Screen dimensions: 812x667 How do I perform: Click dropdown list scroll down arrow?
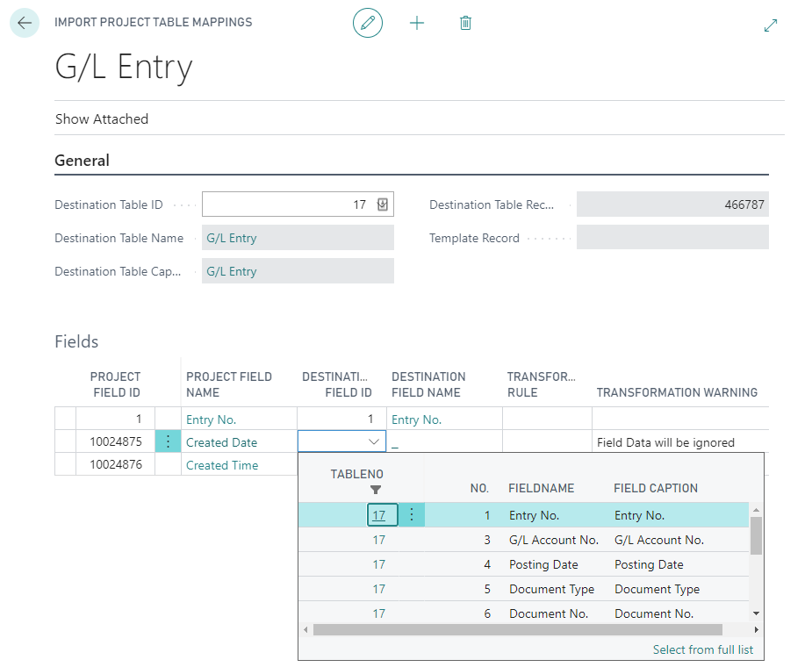(x=756, y=613)
